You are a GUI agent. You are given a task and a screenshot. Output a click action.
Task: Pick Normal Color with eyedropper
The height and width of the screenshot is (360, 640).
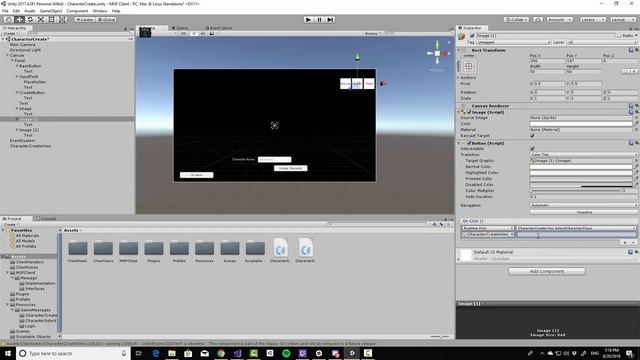636,167
